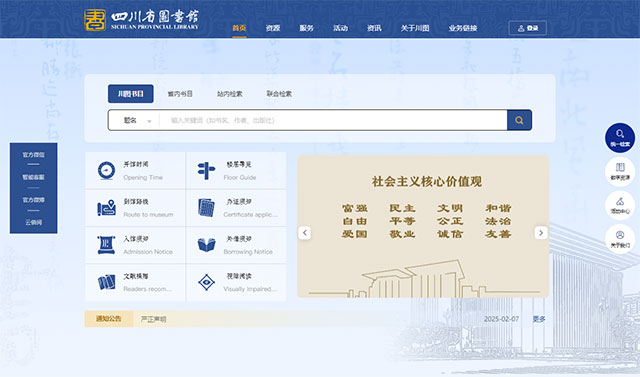Select the 川图书目 catalog search tab
640x377 pixels.
tap(131, 94)
